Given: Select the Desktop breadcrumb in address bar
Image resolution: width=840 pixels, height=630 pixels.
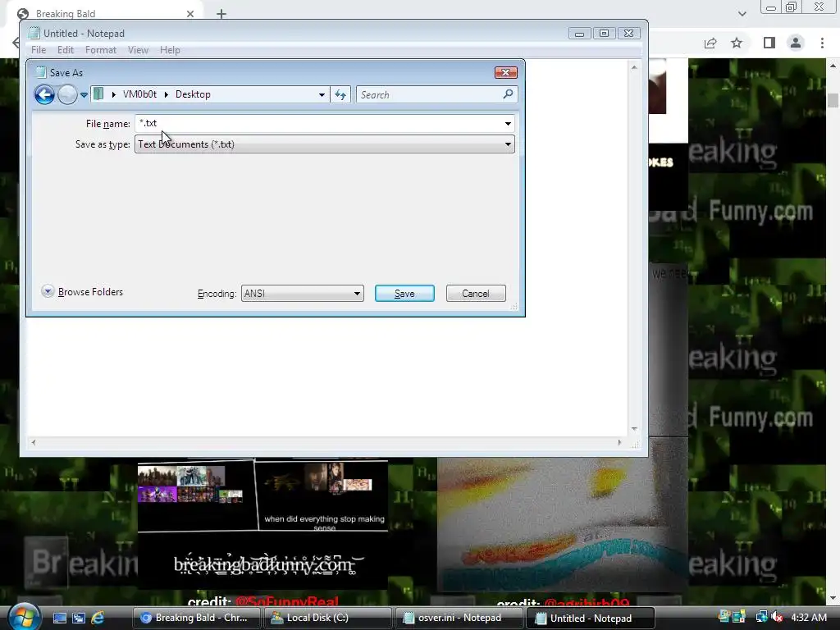Looking at the screenshot, I should tap(193, 94).
